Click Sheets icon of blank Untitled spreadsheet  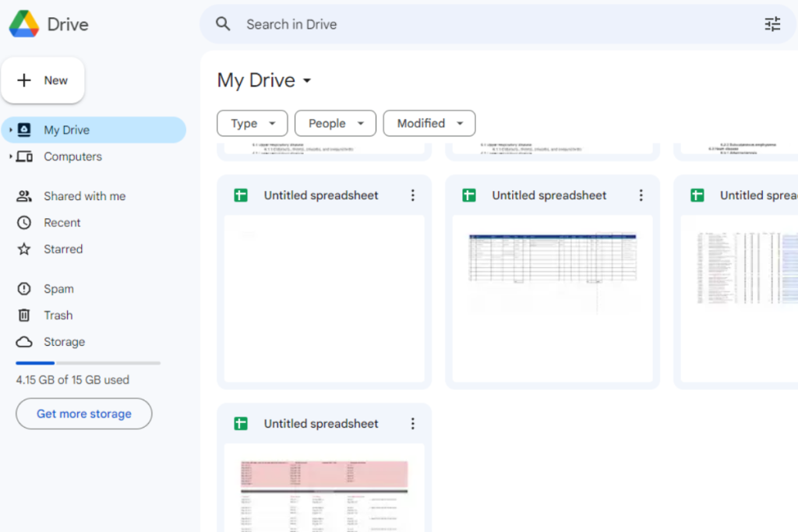click(x=241, y=196)
